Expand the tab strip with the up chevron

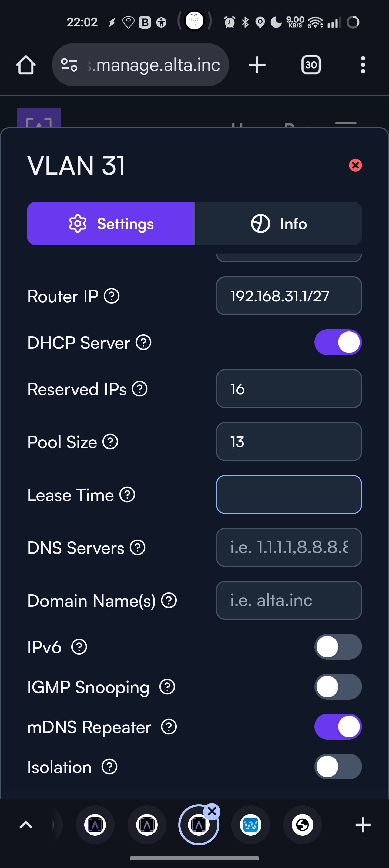pyautogui.click(x=26, y=825)
